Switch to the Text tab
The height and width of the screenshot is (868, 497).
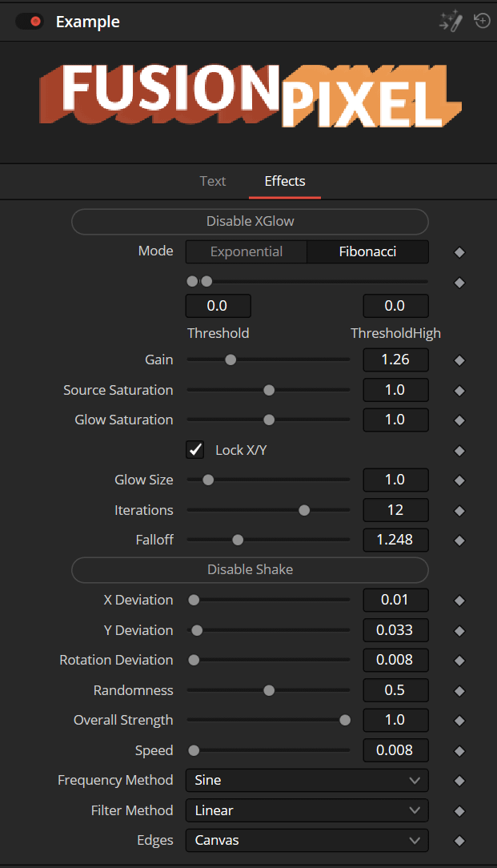(x=213, y=181)
